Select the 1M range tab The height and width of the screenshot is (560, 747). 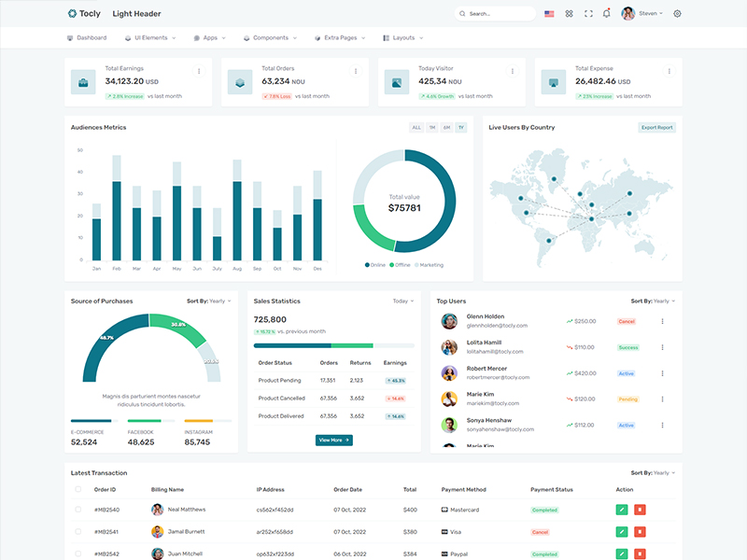[x=432, y=128]
